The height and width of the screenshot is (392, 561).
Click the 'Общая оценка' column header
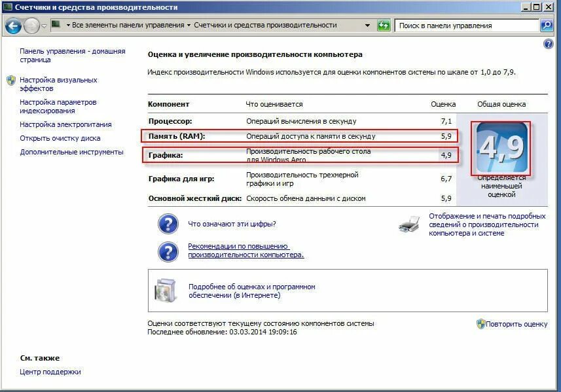[x=501, y=104]
